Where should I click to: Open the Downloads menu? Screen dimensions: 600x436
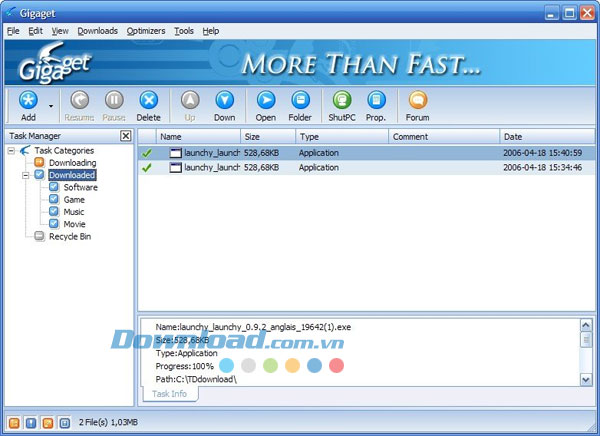[97, 31]
